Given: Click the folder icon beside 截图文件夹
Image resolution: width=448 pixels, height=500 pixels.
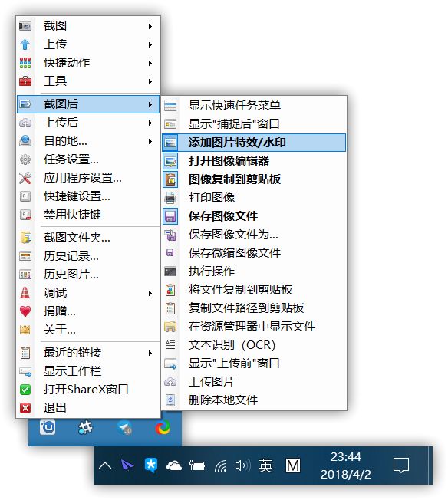Looking at the screenshot, I should point(25,238).
